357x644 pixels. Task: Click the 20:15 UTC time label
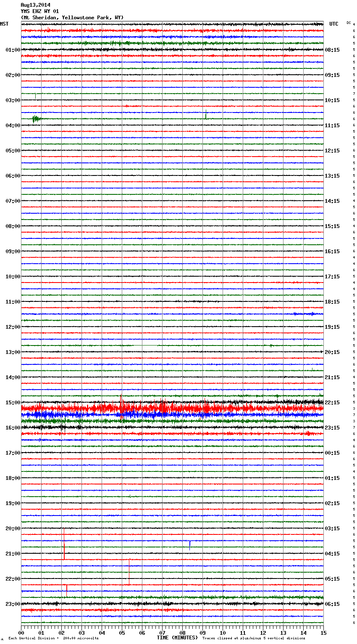332,352
